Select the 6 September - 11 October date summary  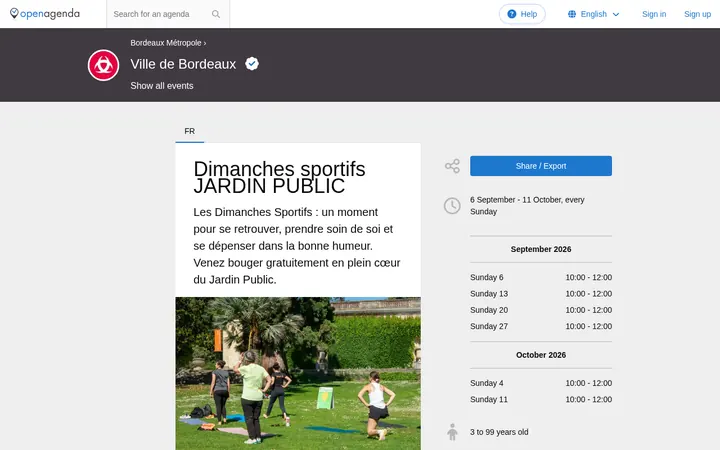tap(527, 206)
